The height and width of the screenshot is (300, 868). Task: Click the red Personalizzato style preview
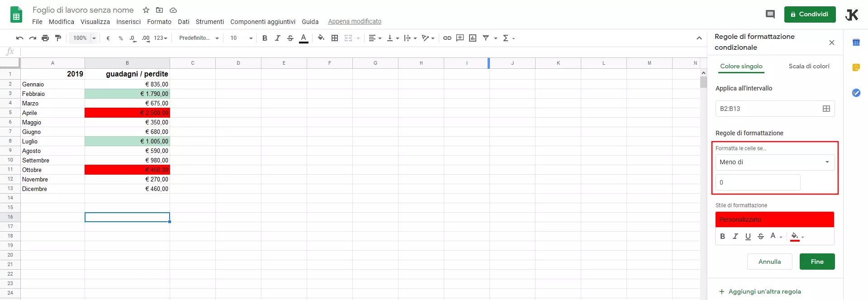(x=775, y=219)
